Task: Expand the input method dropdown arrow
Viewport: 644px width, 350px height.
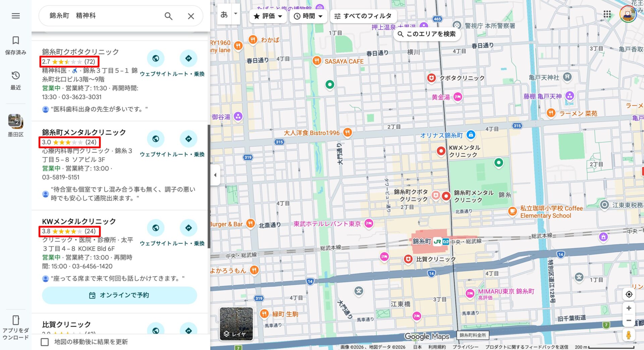Action: [236, 14]
